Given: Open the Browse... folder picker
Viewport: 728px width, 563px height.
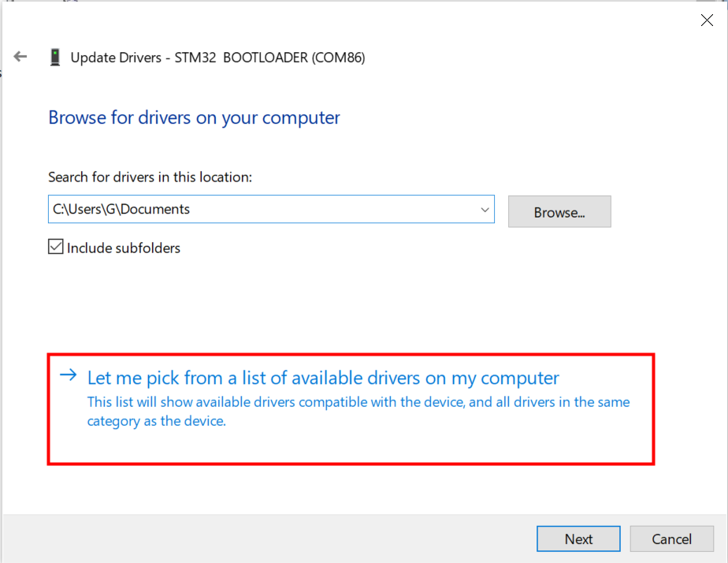Looking at the screenshot, I should point(559,212).
